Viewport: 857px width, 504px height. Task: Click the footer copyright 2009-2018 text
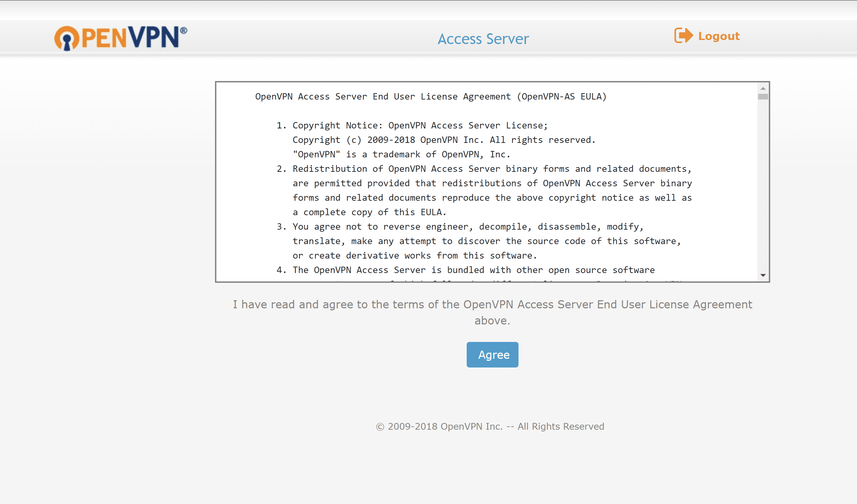click(x=490, y=427)
